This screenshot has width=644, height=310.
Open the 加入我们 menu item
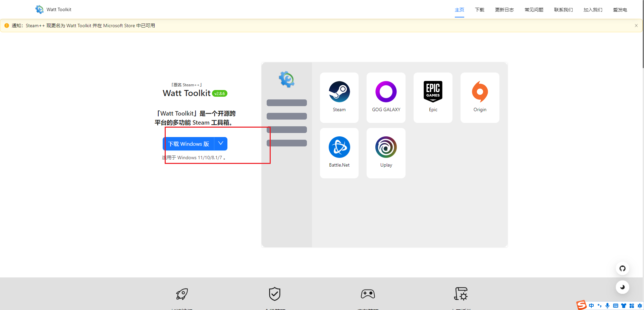pyautogui.click(x=593, y=10)
